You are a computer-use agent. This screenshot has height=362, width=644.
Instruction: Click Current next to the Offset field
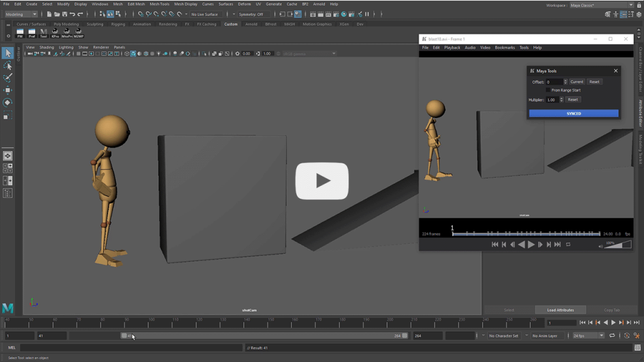tap(577, 82)
